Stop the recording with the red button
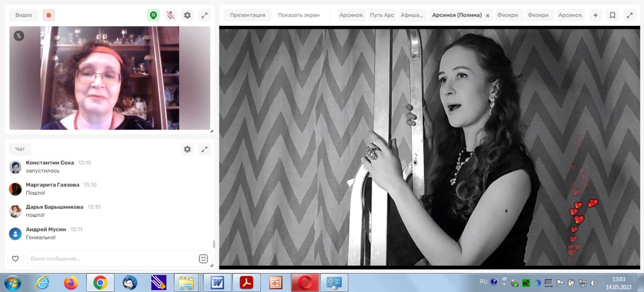The height and width of the screenshot is (292, 644). pos(49,16)
